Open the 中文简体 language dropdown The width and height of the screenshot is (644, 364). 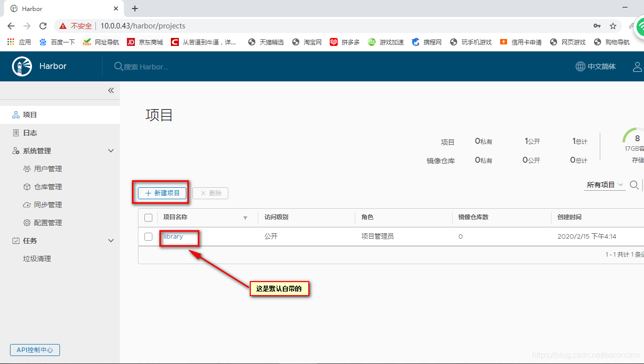pyautogui.click(x=596, y=66)
